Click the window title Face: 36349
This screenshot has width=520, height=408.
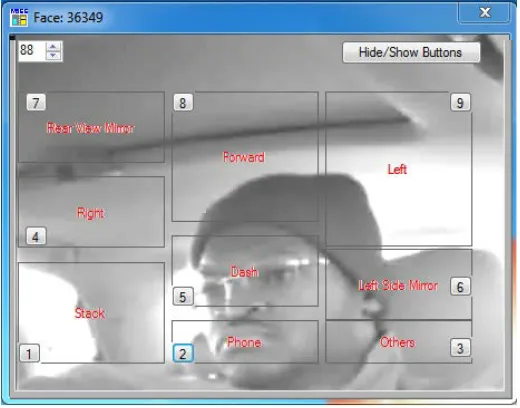point(68,18)
